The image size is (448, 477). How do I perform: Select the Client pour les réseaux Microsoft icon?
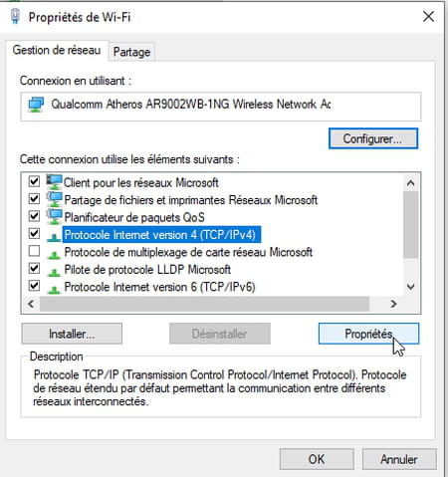54,182
